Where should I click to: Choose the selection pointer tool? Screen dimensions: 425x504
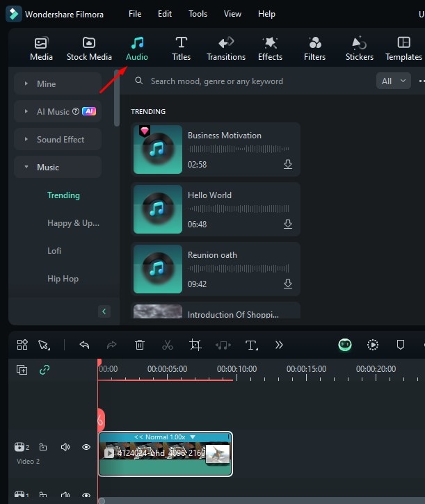pos(44,345)
